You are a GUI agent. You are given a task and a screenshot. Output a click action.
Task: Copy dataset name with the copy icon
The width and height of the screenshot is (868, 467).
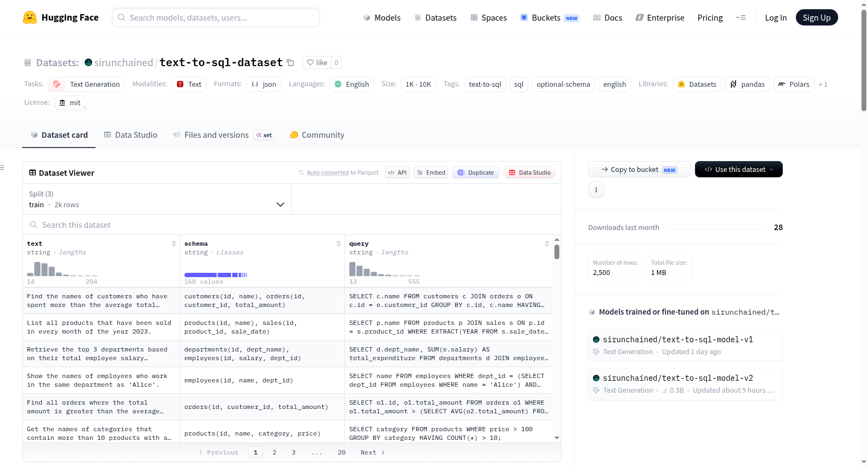click(x=290, y=62)
